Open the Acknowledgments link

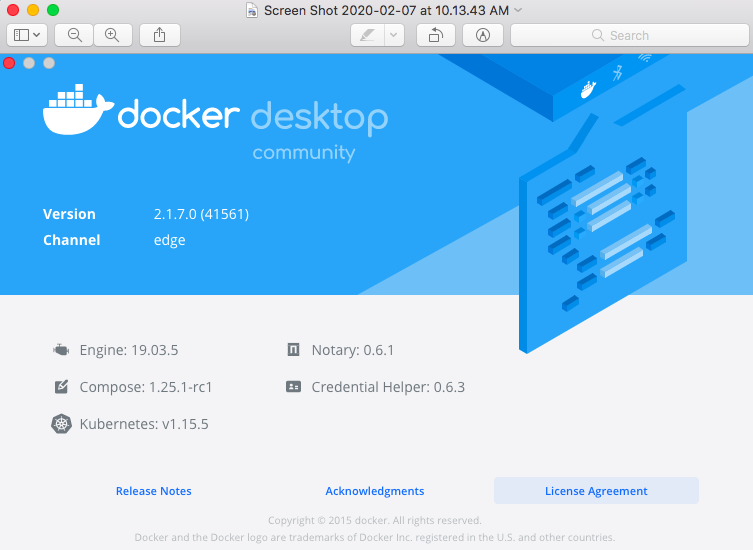375,491
